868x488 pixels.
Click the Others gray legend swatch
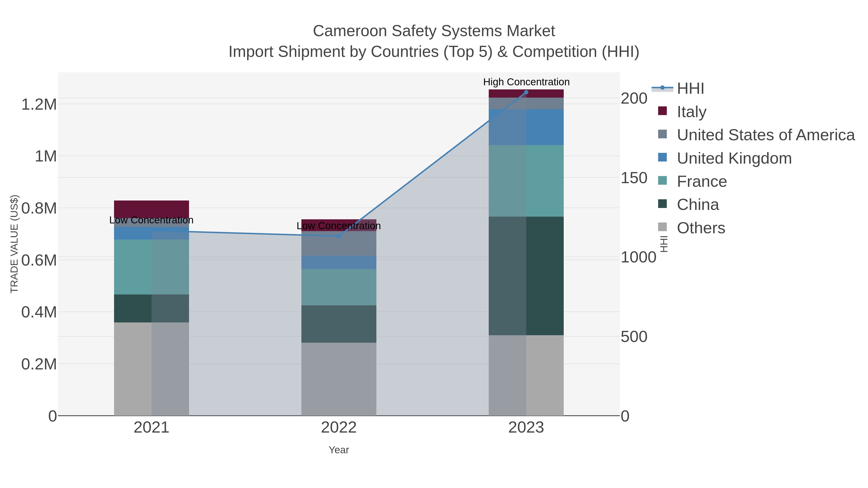pyautogui.click(x=663, y=227)
